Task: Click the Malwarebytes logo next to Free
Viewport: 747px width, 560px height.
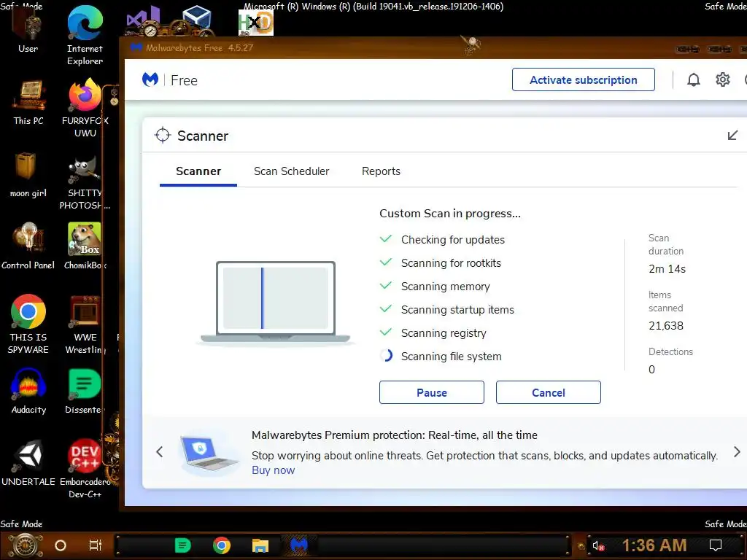Action: coord(150,79)
